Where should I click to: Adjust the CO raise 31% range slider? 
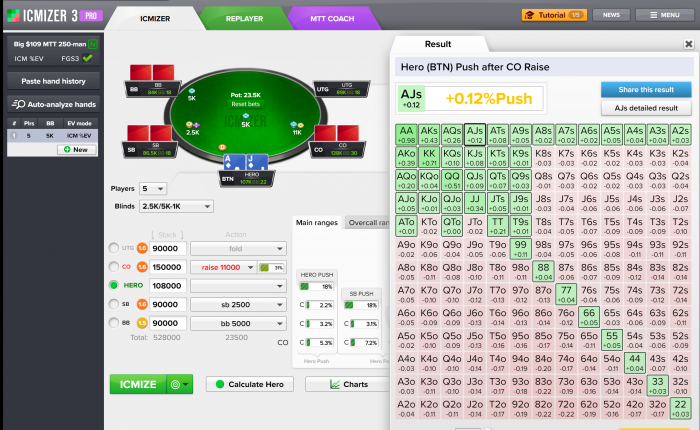click(x=271, y=267)
